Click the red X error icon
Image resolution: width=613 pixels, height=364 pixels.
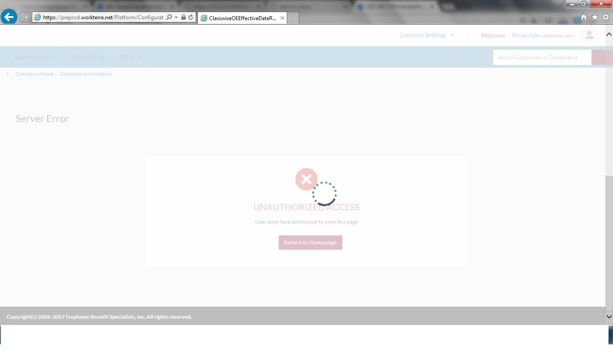[306, 179]
